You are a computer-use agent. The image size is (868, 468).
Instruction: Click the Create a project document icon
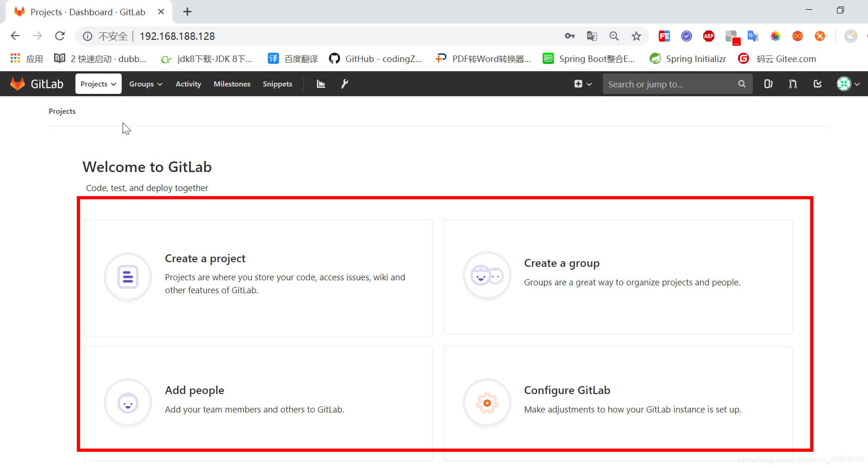click(128, 277)
